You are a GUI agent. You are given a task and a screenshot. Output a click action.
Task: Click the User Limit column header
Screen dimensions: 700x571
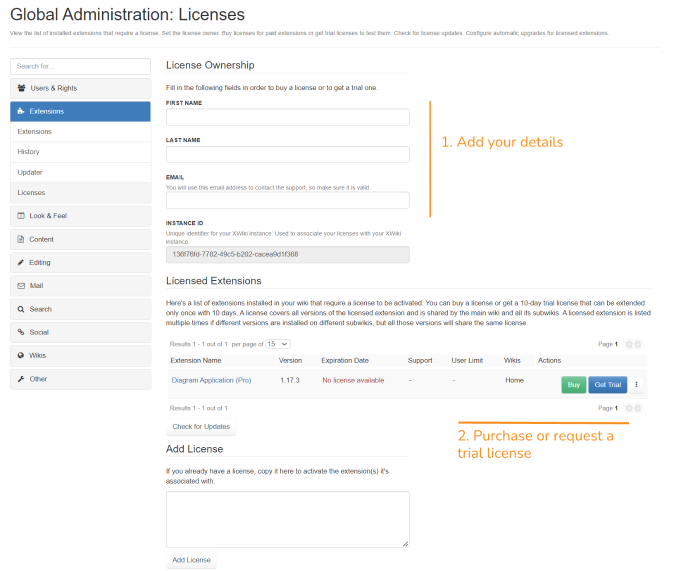click(x=467, y=360)
